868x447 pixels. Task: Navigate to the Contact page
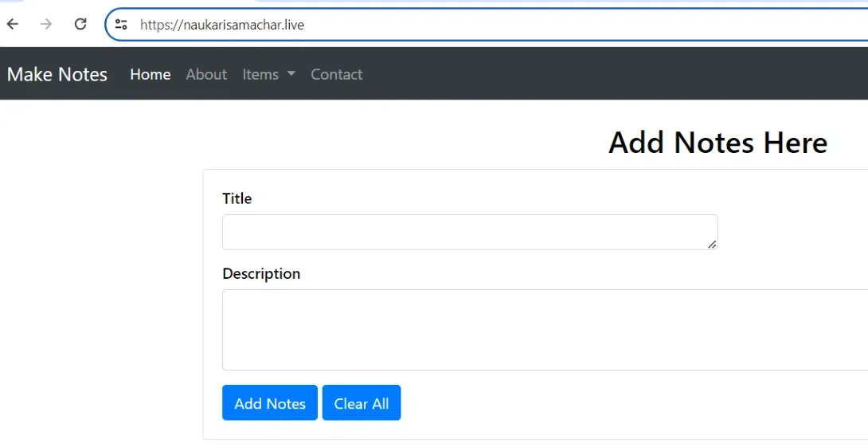336,74
